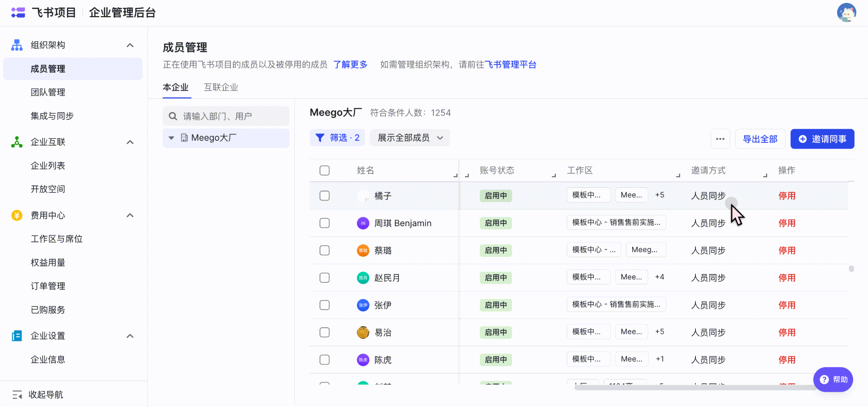Click the vertical scrollbar thumb of the table

851,269
